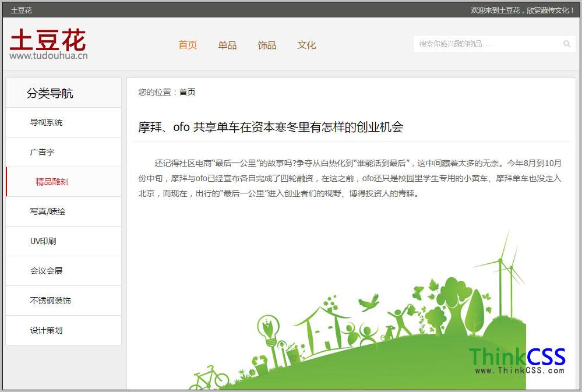Image resolution: width=582 pixels, height=392 pixels.
Task: Open the 不锈钢装饰 category
Action: (64, 301)
